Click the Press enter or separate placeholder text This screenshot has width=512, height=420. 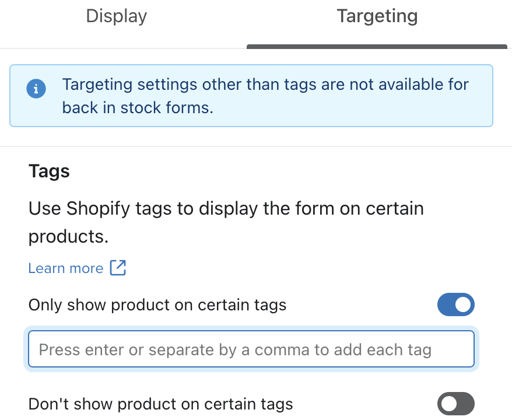tap(235, 350)
